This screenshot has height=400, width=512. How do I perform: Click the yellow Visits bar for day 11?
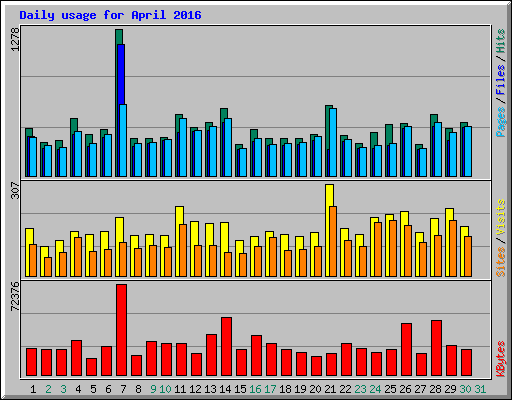coord(177,241)
